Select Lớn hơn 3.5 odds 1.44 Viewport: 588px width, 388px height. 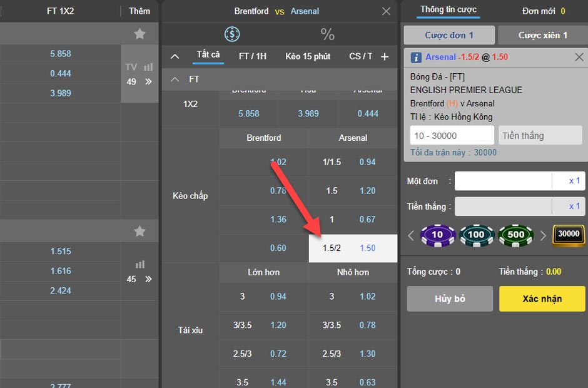(263, 380)
